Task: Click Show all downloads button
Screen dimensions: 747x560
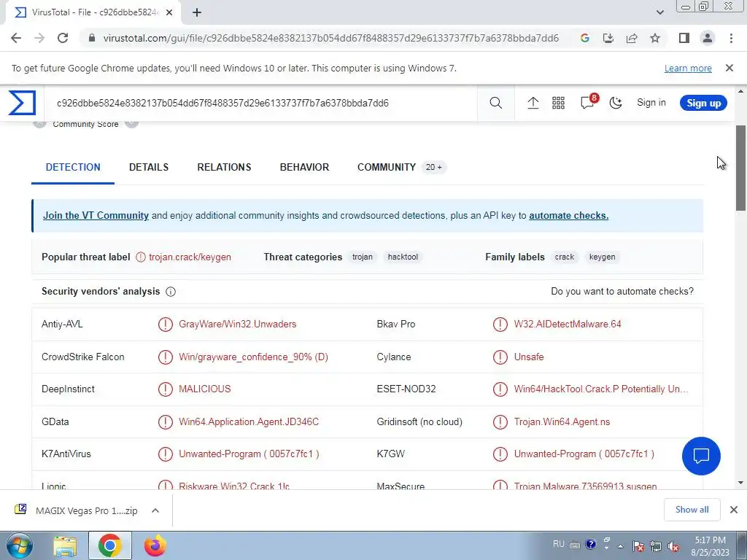Action: 692,510
